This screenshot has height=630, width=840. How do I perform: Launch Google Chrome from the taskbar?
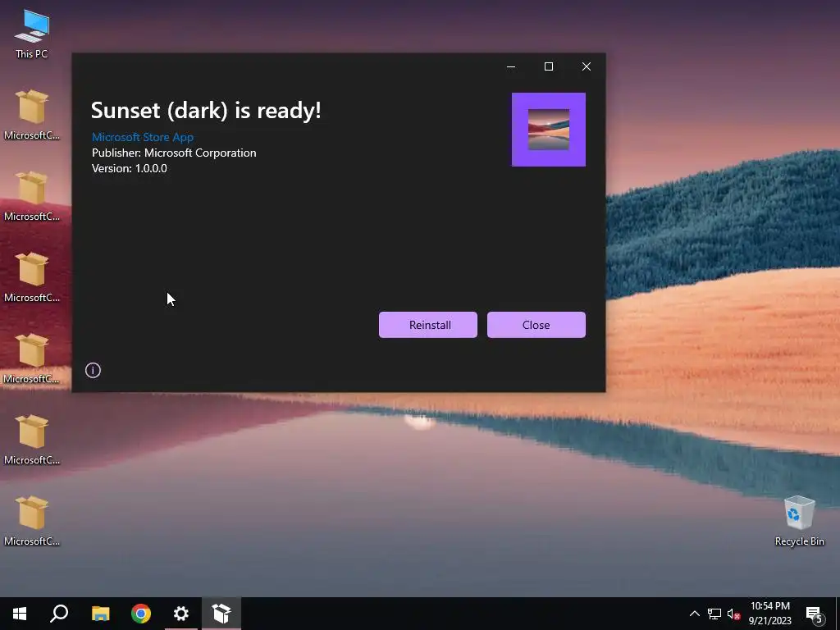[x=141, y=614]
